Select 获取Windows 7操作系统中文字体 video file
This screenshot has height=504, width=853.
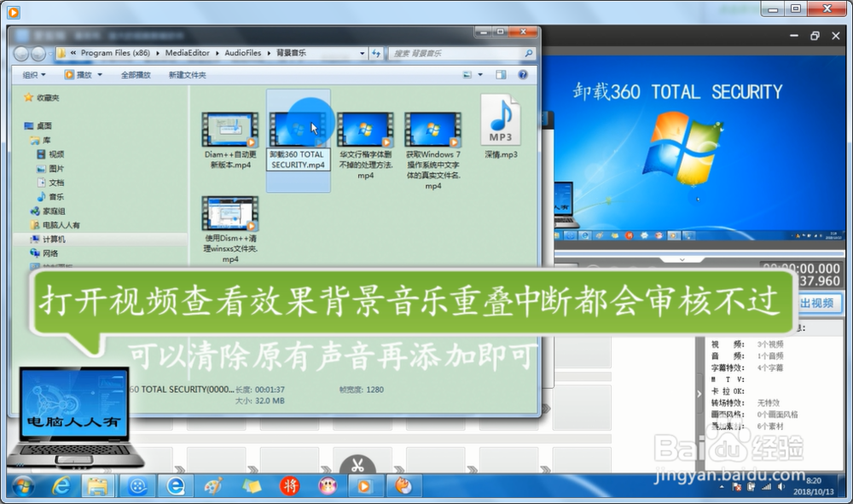(433, 151)
